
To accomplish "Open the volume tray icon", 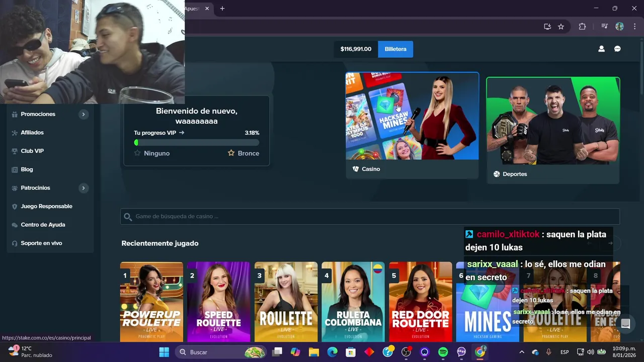I will click(590, 352).
